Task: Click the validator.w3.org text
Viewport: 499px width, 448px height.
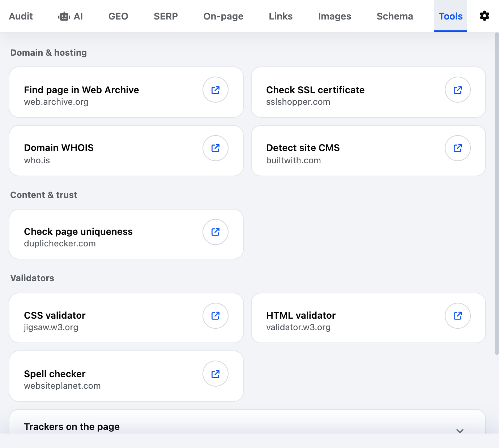Action: click(x=298, y=327)
